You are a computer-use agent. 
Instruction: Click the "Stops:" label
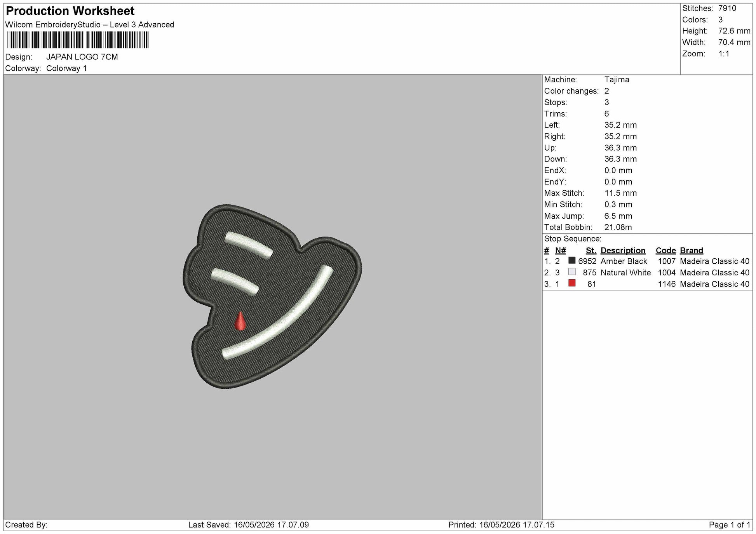(x=556, y=103)
